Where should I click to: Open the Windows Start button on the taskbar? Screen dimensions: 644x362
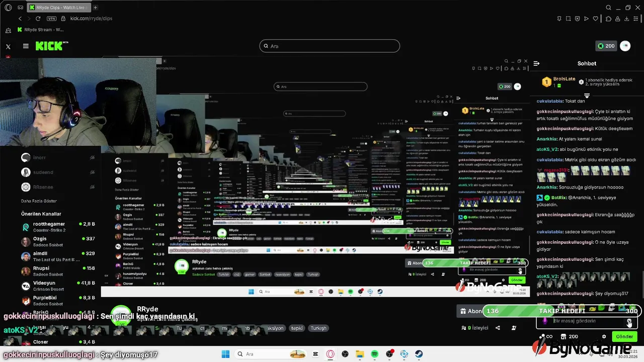point(225,354)
